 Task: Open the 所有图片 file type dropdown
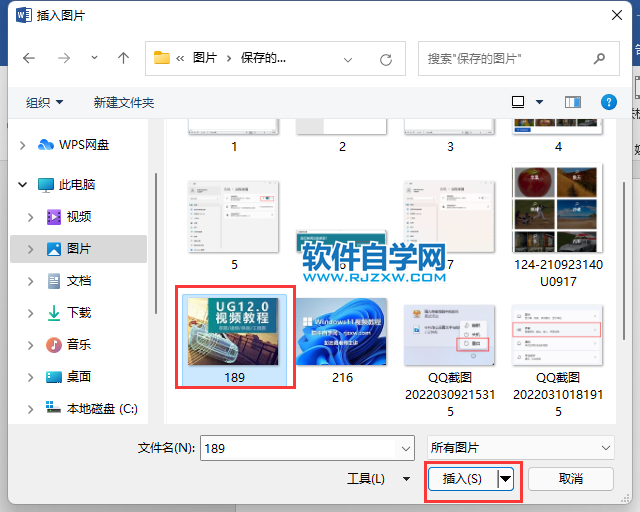[x=521, y=448]
